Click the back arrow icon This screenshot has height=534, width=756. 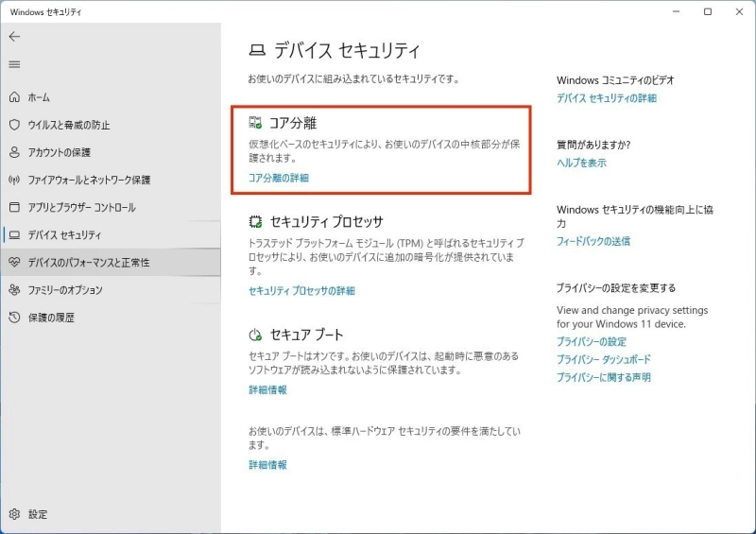[14, 37]
